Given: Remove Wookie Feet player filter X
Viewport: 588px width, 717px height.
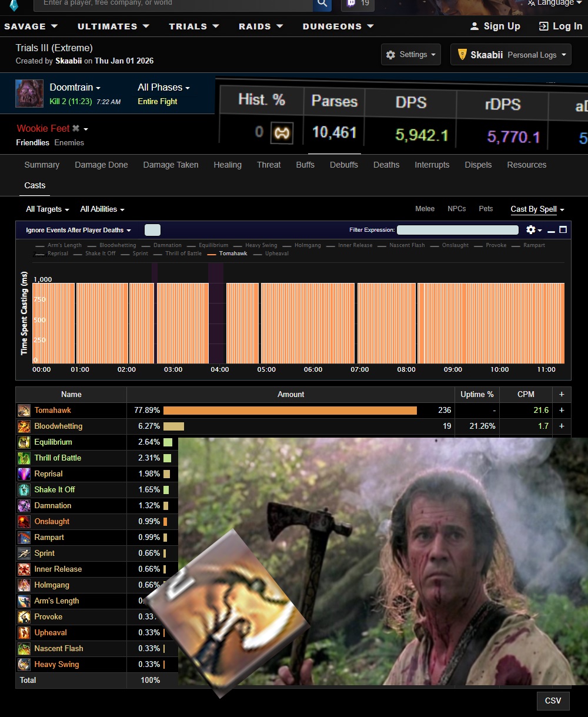Looking at the screenshot, I should tap(75, 128).
